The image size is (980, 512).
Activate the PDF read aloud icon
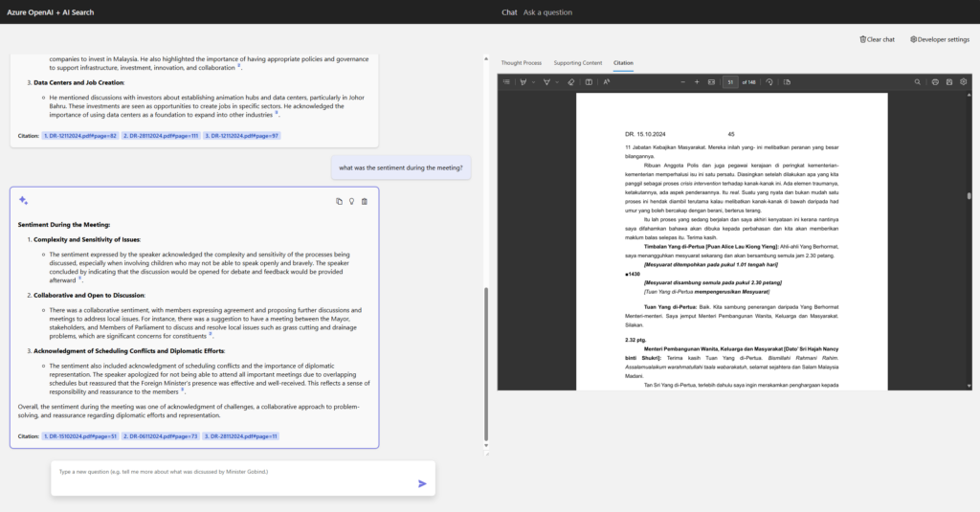coord(606,82)
